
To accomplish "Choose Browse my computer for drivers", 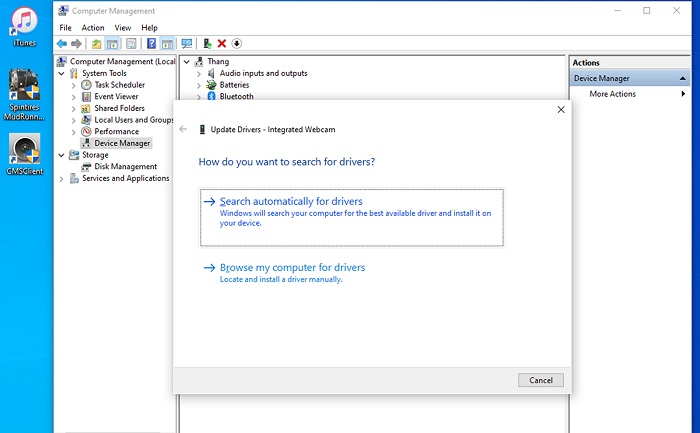I will tap(292, 268).
